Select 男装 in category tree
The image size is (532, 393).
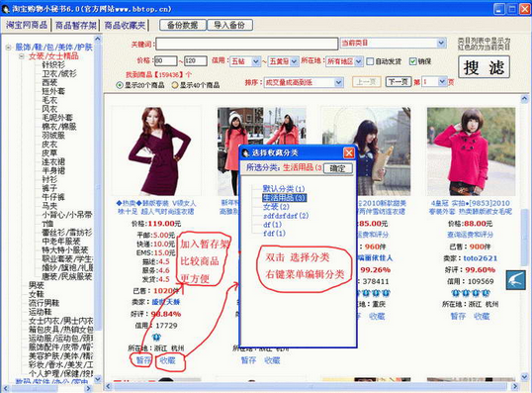[x=37, y=285]
